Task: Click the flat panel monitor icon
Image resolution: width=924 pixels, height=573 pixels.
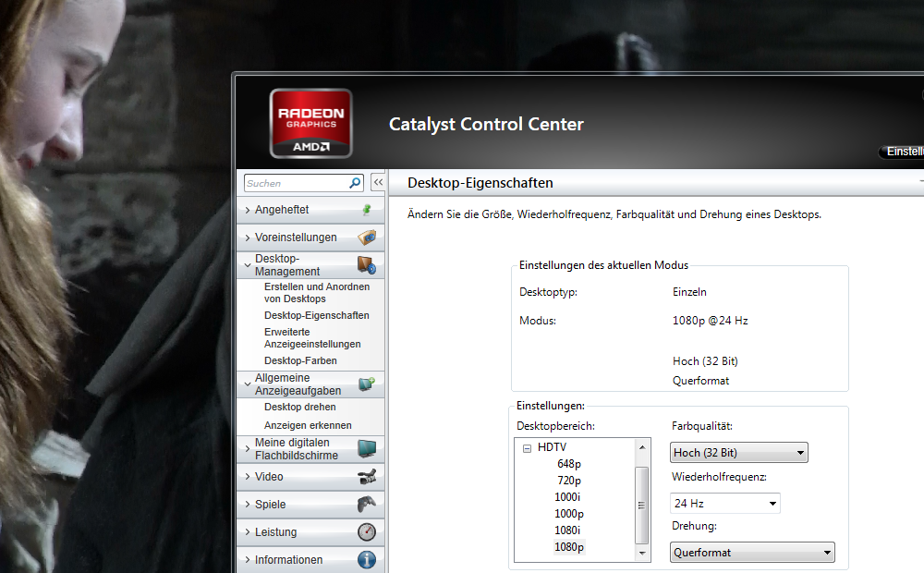Action: pyautogui.click(x=367, y=449)
